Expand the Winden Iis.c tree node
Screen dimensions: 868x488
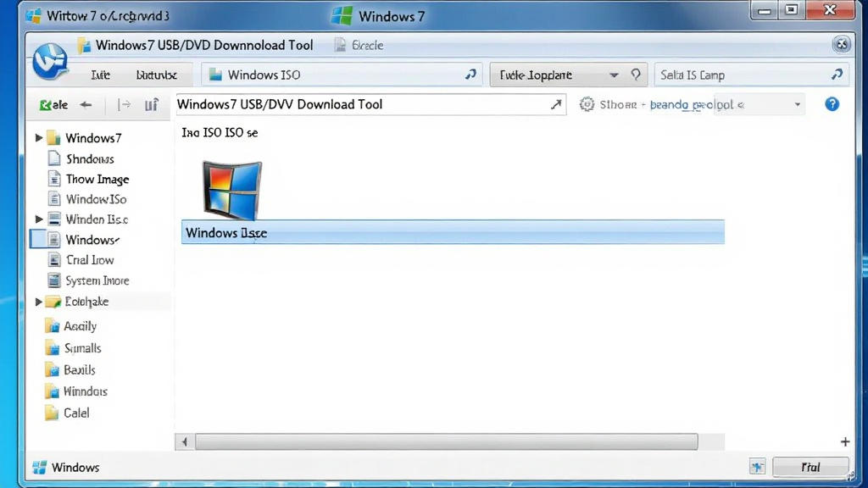(39, 219)
